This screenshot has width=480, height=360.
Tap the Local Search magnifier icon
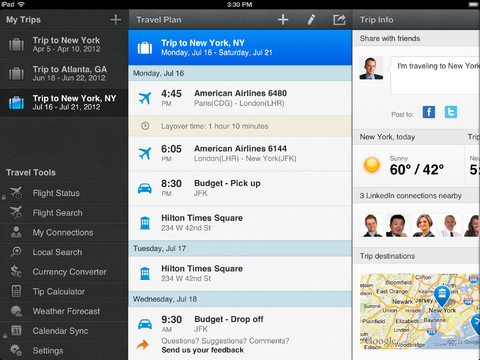click(x=16, y=252)
